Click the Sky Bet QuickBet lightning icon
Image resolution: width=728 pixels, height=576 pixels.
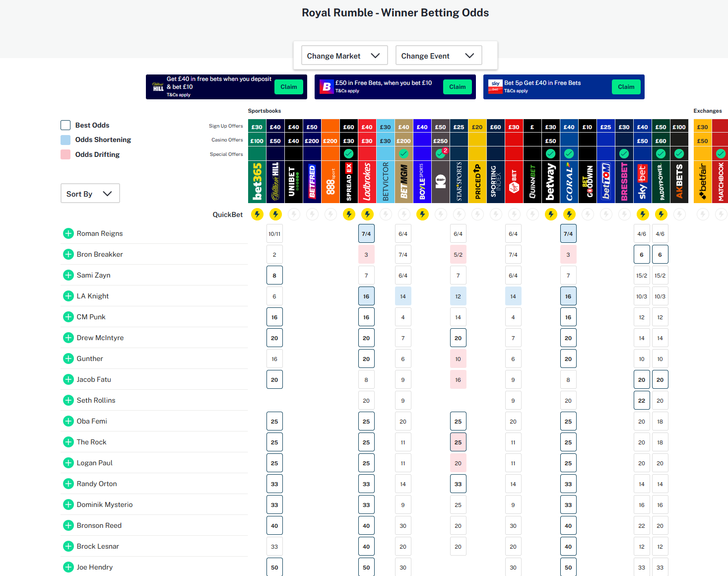[x=643, y=214]
